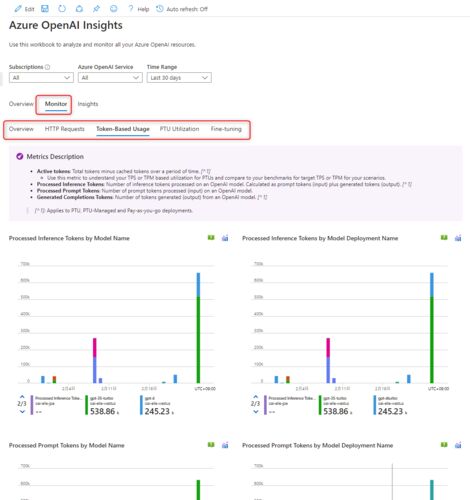Image resolution: width=470 pixels, height=500 pixels.
Task: Click blue chart icon for Inference Tokens by Model Name
Action: coord(225,238)
